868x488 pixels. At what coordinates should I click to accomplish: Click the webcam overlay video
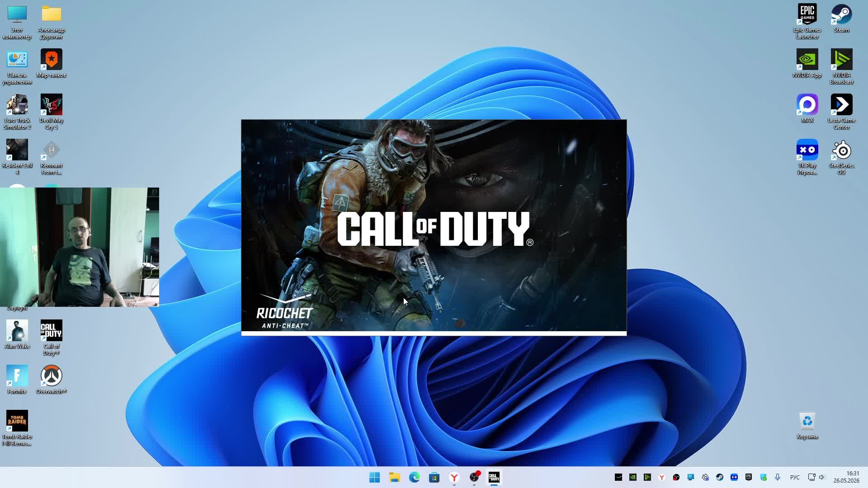pyautogui.click(x=80, y=247)
